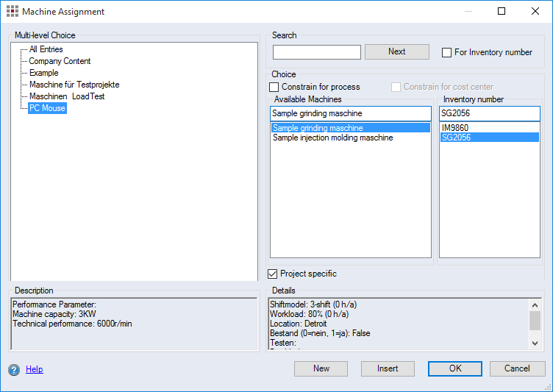Confirm with the OK button
The width and height of the screenshot is (553, 392).
tap(455, 368)
